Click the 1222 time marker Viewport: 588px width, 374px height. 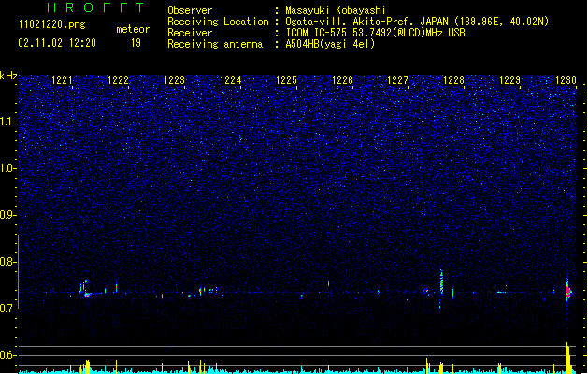[118, 80]
